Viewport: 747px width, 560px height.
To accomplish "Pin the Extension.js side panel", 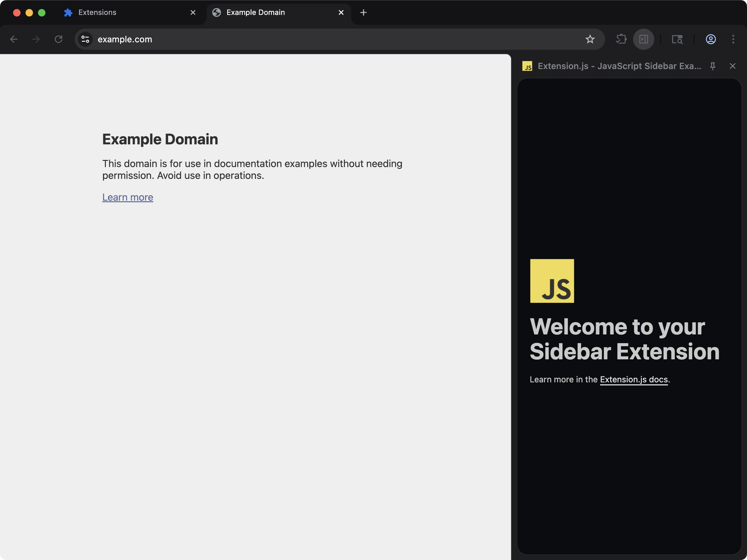I will [x=712, y=66].
